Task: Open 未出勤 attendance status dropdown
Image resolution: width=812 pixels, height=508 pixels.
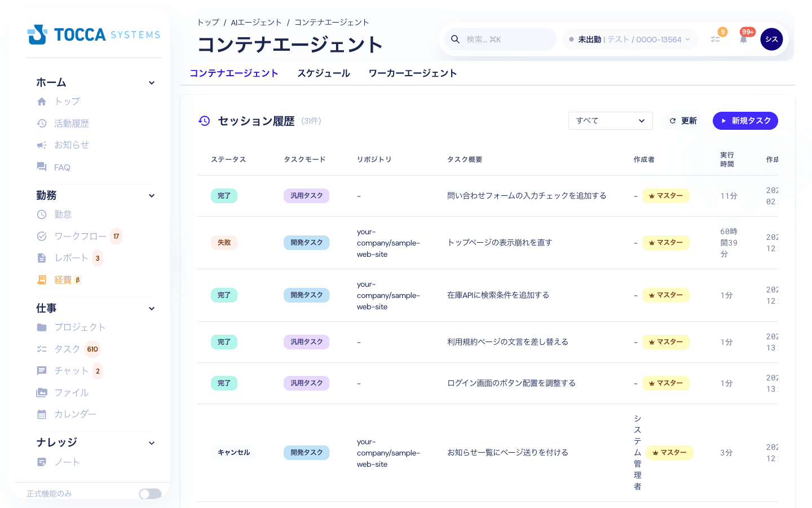Action: click(630, 40)
